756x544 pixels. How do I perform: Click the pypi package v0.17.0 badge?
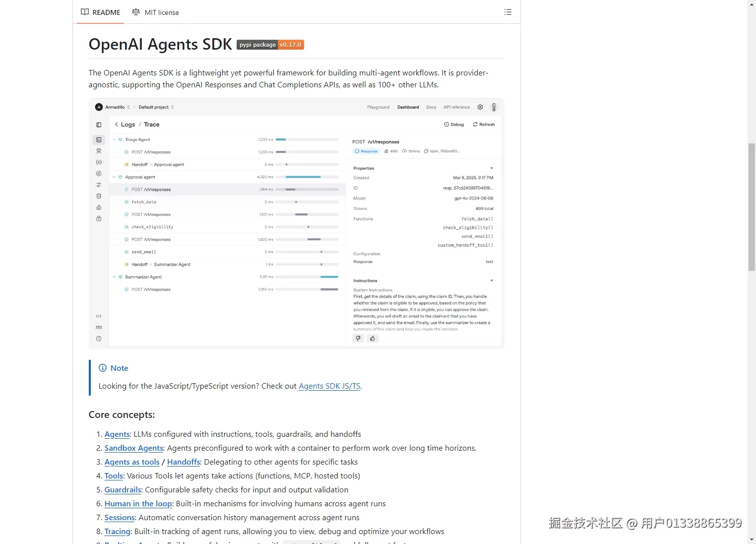(270, 45)
